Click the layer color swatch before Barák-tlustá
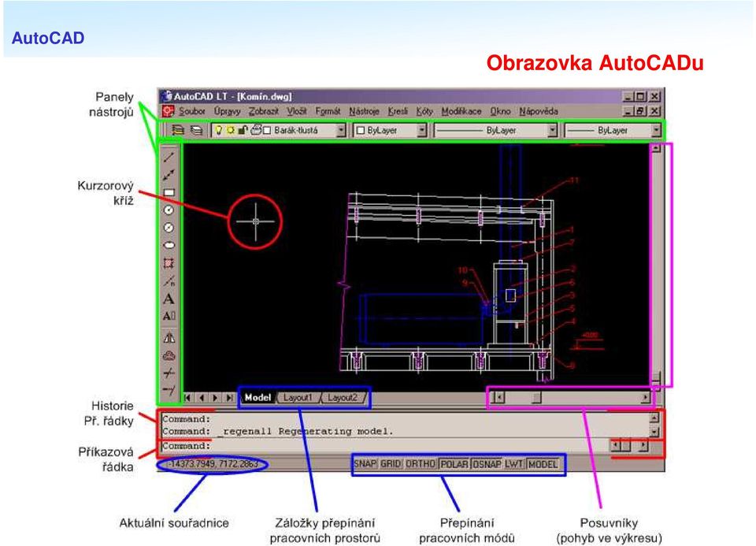Screen dimensions: 756x546 click(267, 131)
